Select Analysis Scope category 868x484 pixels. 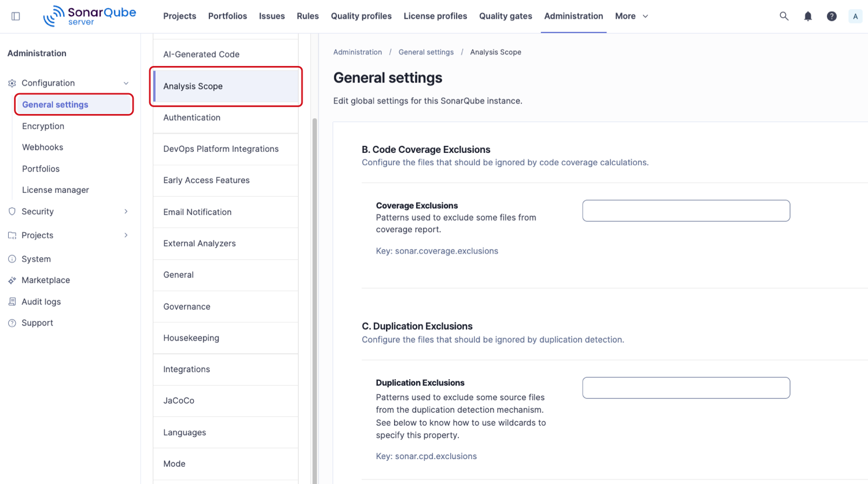pyautogui.click(x=226, y=86)
